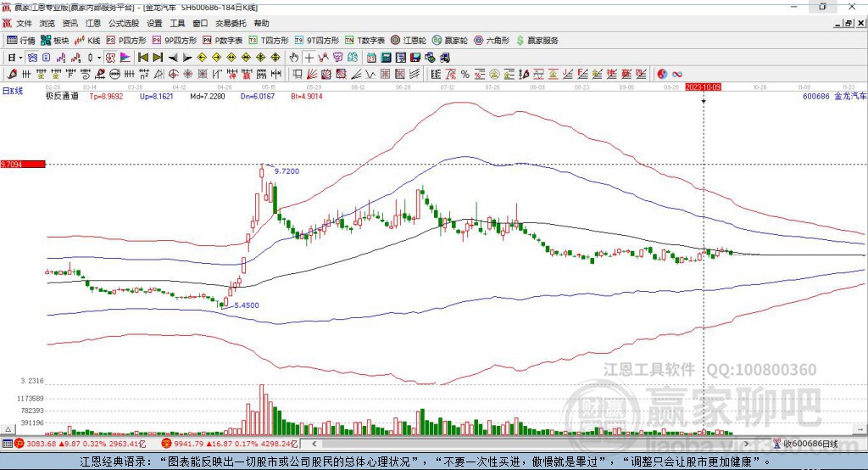This screenshot has width=868, height=470.
Task: Open the 资讯 menu
Action: click(x=70, y=23)
